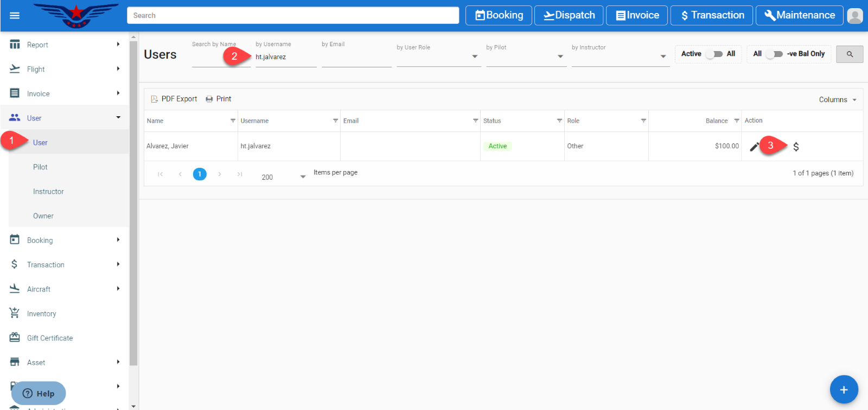
Task: Toggle the Active/All switch
Action: pyautogui.click(x=714, y=54)
